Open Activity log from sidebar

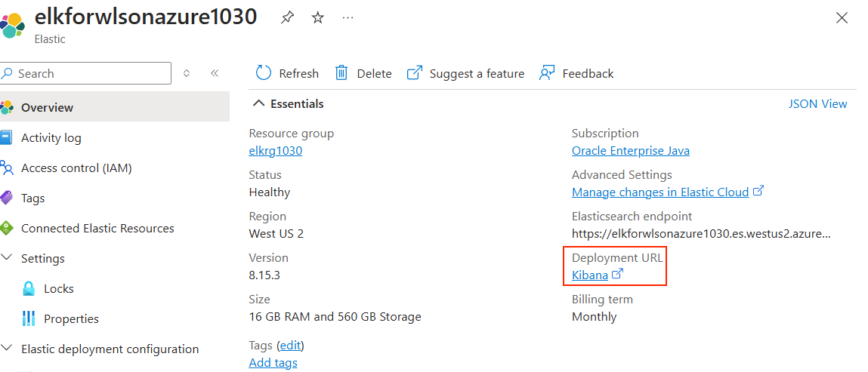tap(51, 137)
